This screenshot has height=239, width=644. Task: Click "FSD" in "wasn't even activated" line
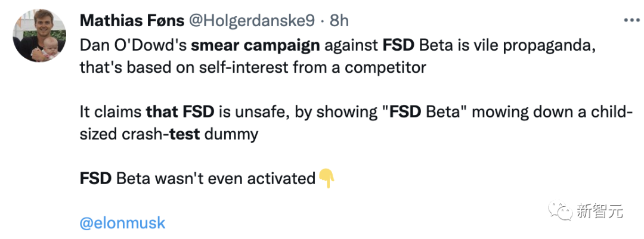(x=95, y=178)
